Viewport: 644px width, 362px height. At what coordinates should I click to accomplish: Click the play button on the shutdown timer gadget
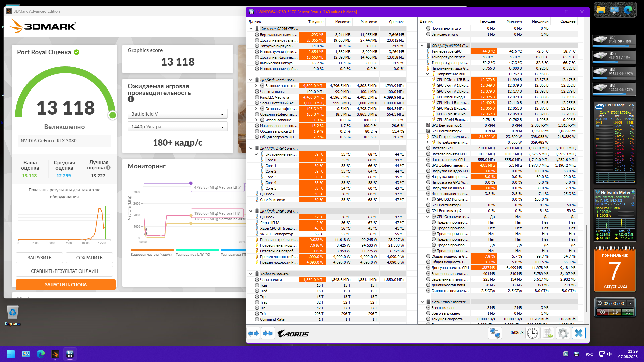click(630, 303)
